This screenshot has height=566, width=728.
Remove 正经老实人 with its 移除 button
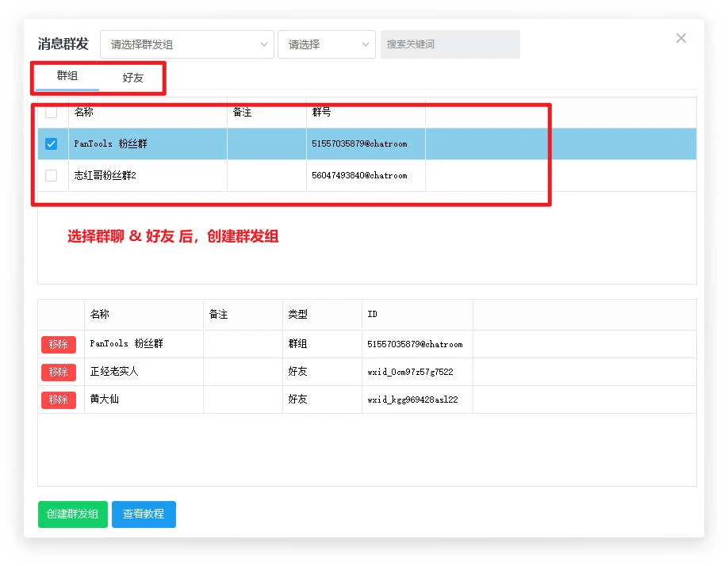59,372
